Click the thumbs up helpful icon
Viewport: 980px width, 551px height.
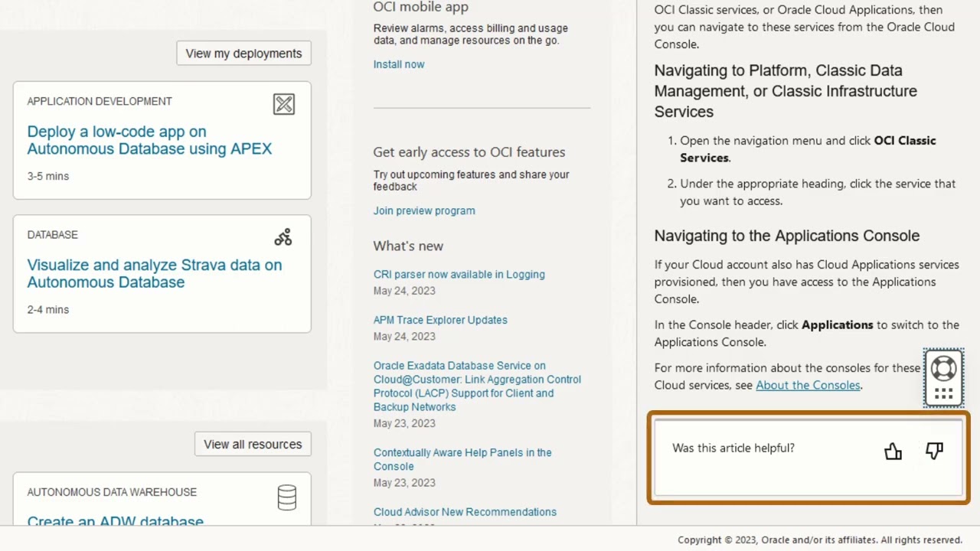tap(893, 452)
